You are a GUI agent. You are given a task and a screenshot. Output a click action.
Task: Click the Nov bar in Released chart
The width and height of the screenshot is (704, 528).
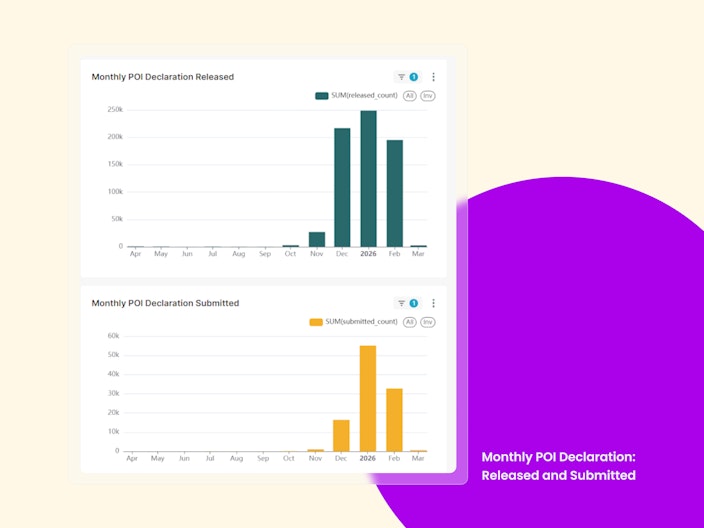tap(317, 239)
